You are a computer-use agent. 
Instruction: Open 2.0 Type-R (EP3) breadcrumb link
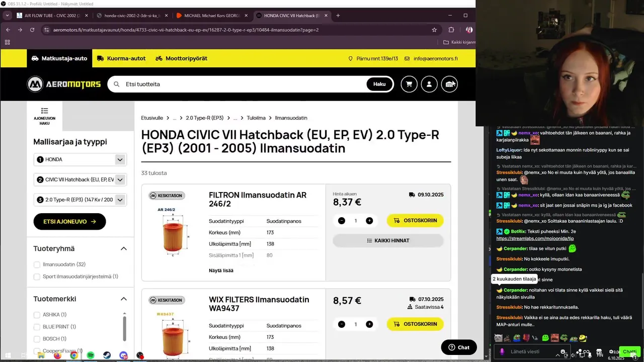click(x=205, y=118)
